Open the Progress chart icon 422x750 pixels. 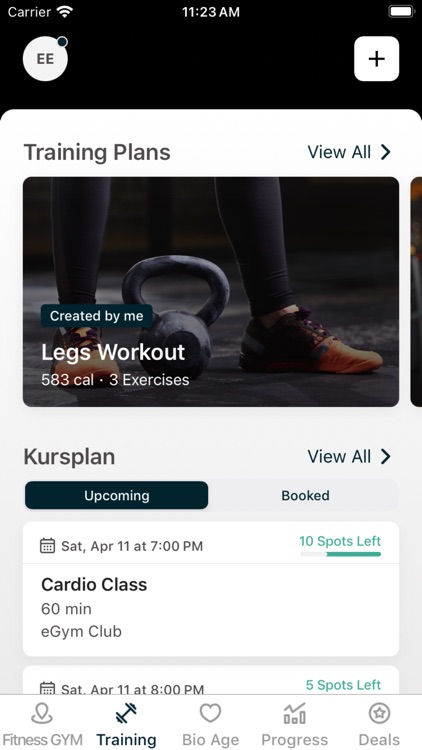[x=295, y=714]
